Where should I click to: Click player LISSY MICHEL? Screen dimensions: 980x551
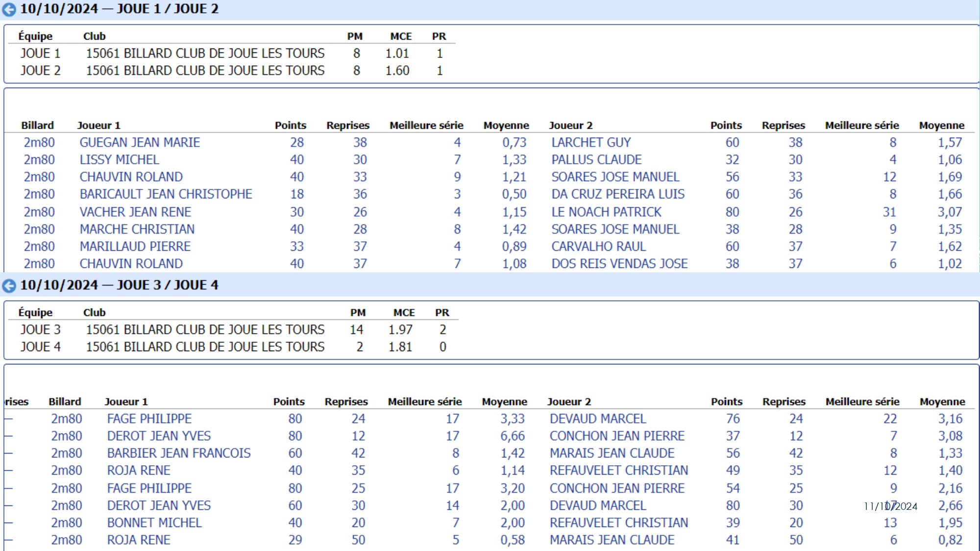(x=119, y=160)
